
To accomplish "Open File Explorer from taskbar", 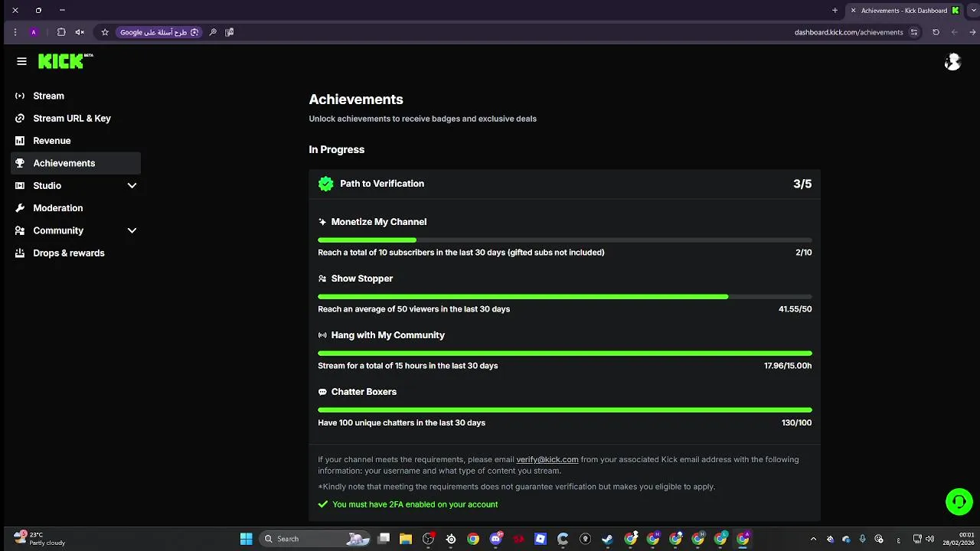I will tap(406, 539).
